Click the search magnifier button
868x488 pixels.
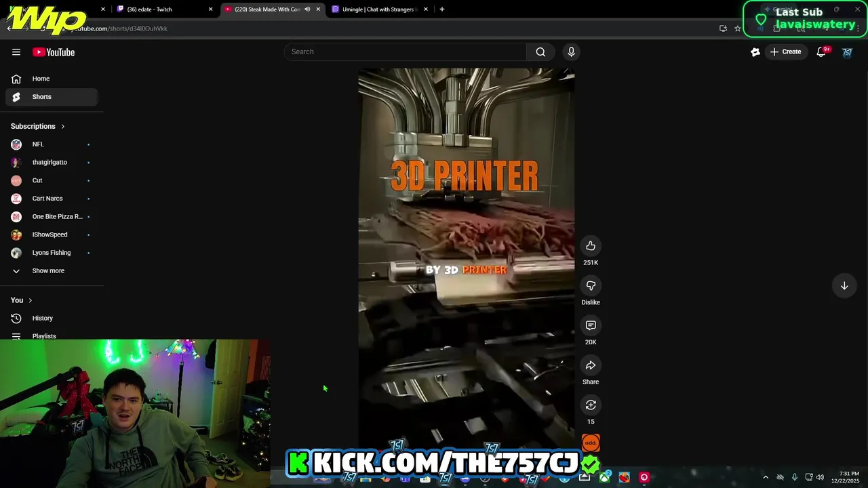point(540,52)
